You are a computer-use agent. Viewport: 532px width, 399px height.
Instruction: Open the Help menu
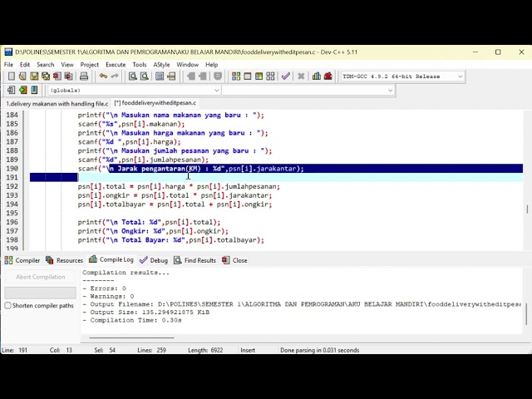tap(212, 65)
